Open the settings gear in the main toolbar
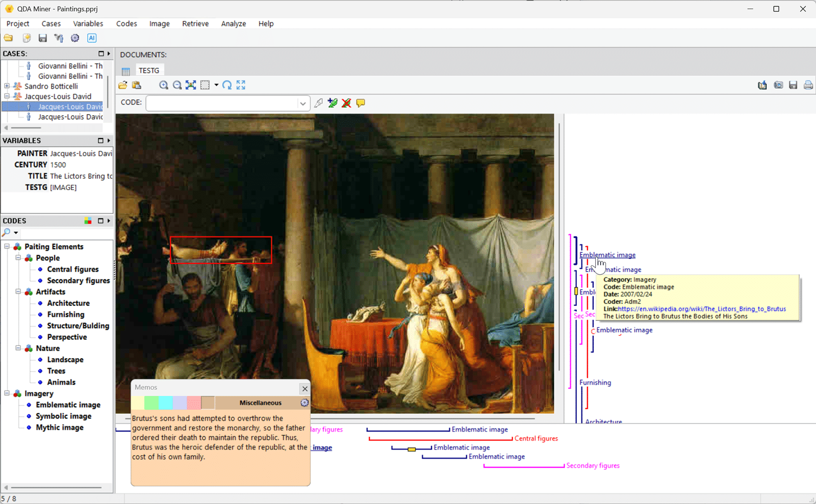816x504 pixels. click(75, 38)
